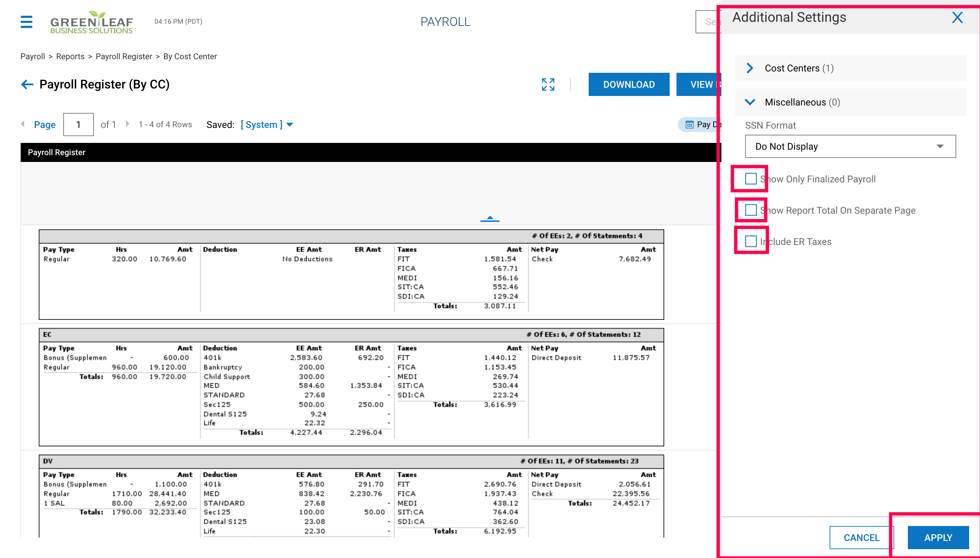This screenshot has height=558, width=980.
Task: Click the fullscreen expand icon
Action: pyautogui.click(x=548, y=84)
